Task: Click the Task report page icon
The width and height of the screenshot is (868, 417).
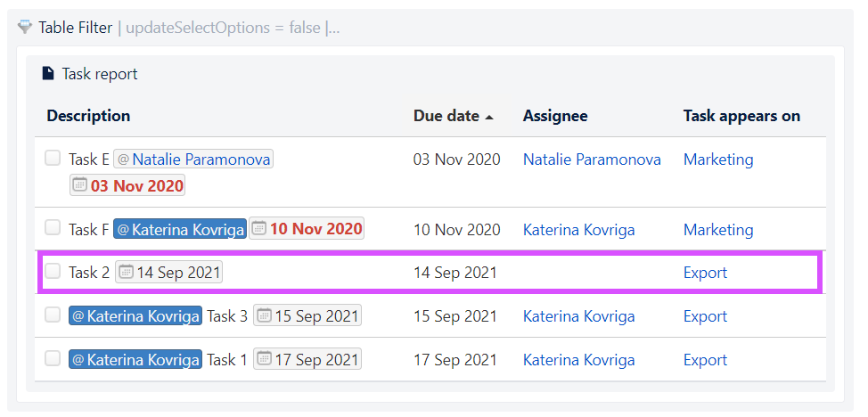Action: click(x=49, y=73)
